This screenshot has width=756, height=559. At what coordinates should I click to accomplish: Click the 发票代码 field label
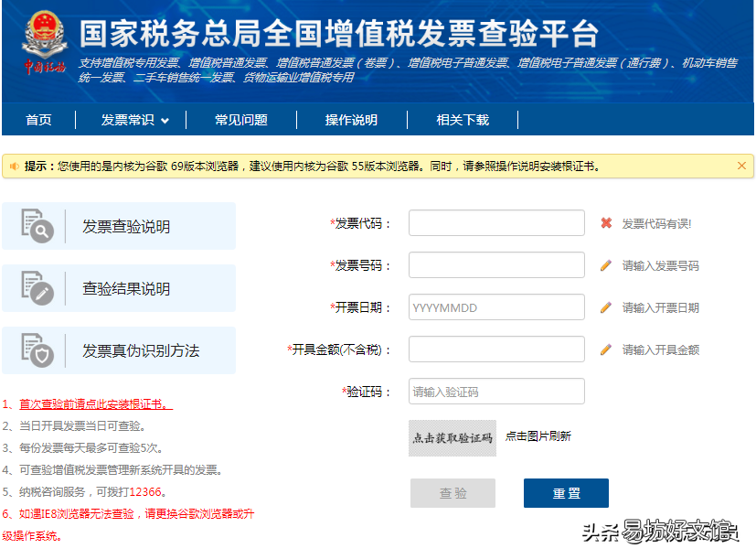(x=360, y=223)
